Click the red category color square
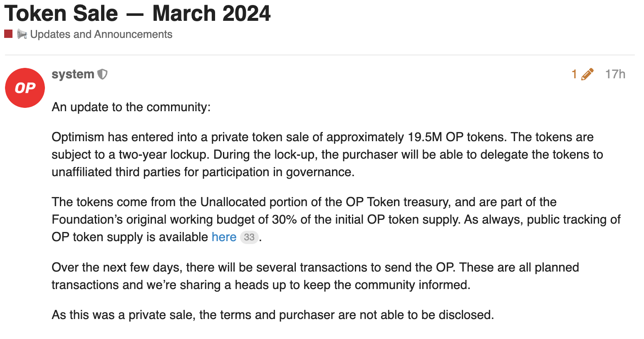 [8, 34]
